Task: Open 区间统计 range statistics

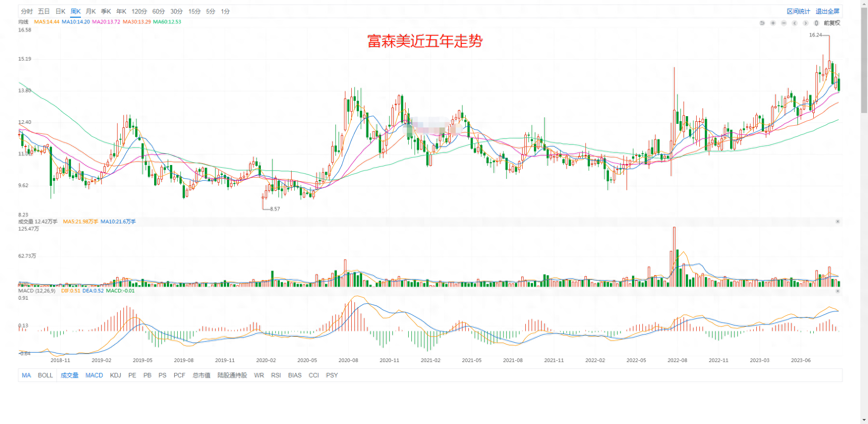Action: pyautogui.click(x=798, y=11)
